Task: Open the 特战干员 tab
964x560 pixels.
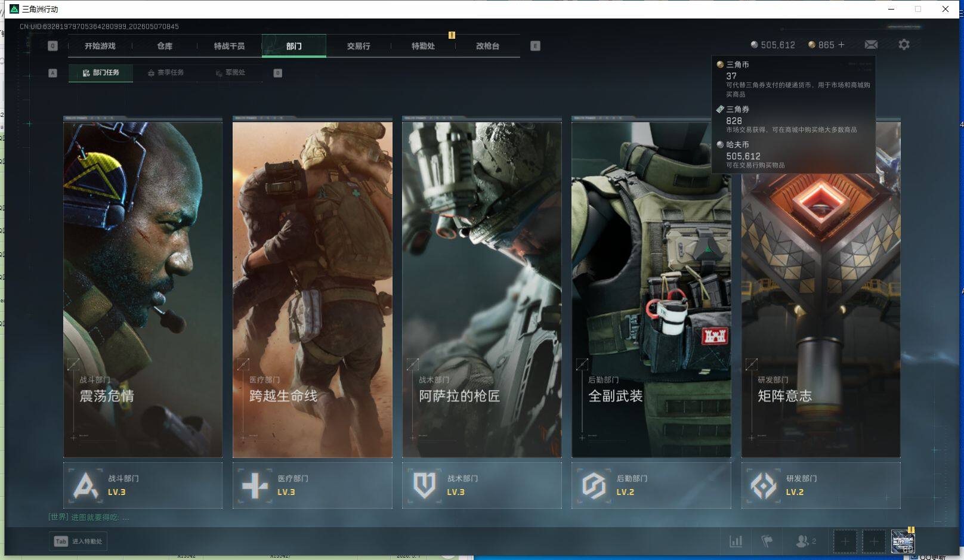Action: [229, 46]
